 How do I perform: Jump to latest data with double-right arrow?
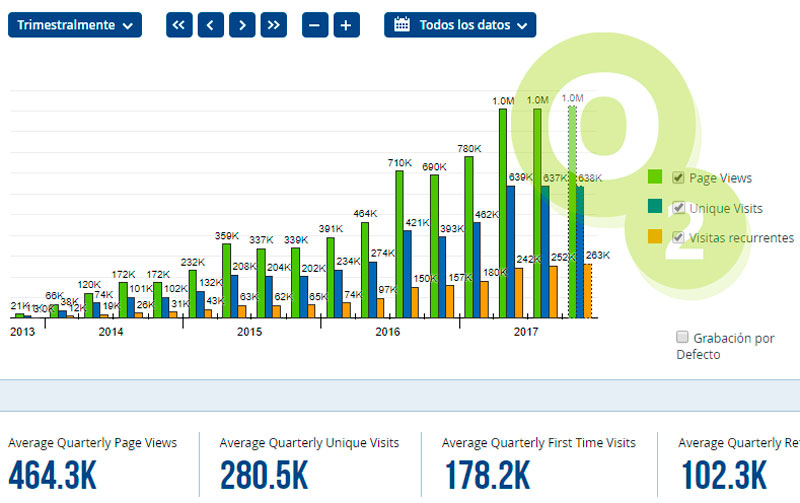pos(274,25)
